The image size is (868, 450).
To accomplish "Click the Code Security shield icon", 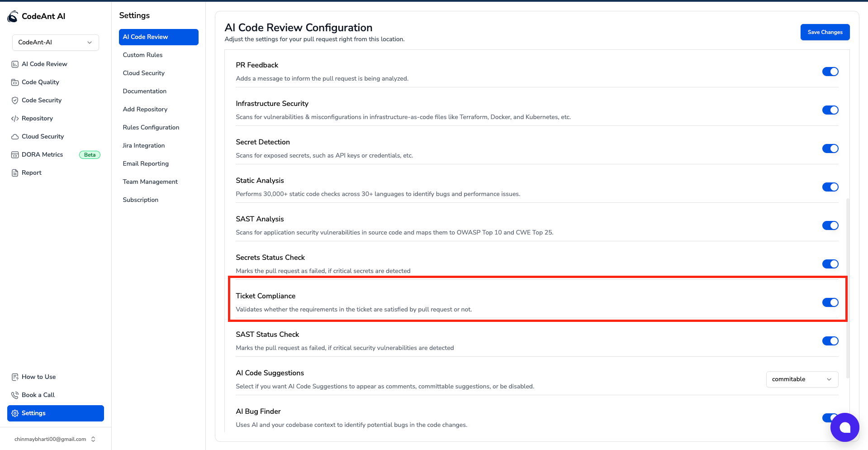I will (x=15, y=101).
